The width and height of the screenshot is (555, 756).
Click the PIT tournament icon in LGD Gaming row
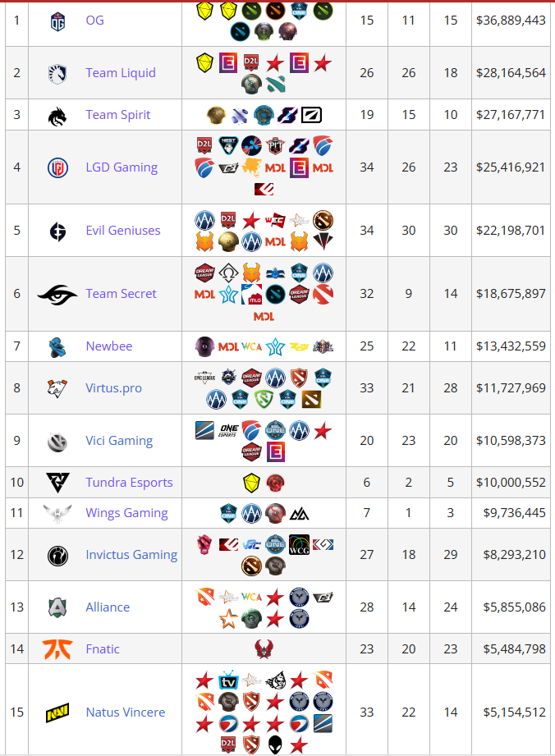click(275, 145)
